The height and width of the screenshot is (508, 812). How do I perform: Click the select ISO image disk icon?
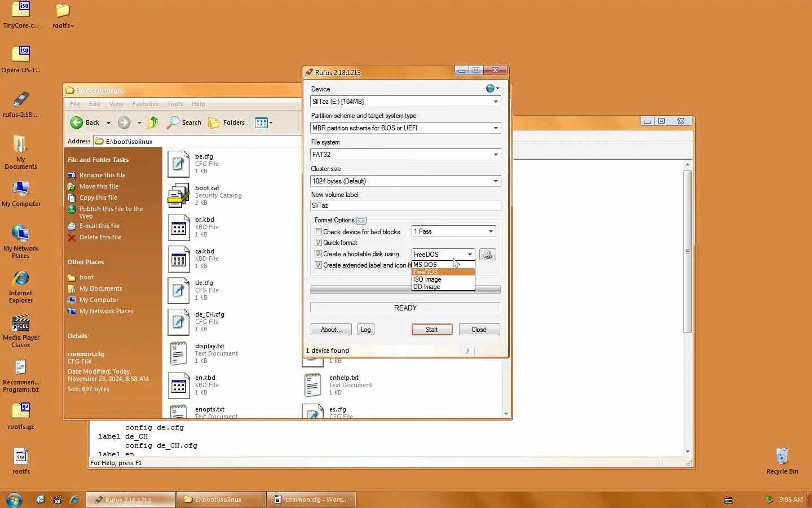point(488,255)
